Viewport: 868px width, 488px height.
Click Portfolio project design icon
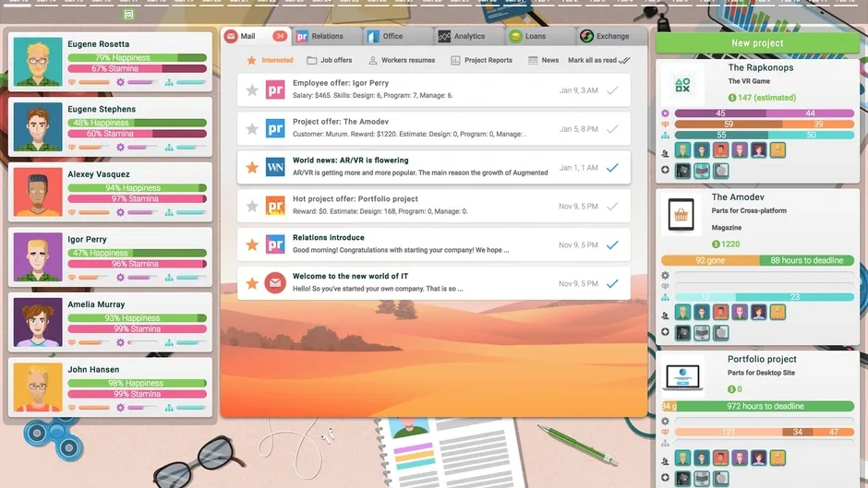665,432
